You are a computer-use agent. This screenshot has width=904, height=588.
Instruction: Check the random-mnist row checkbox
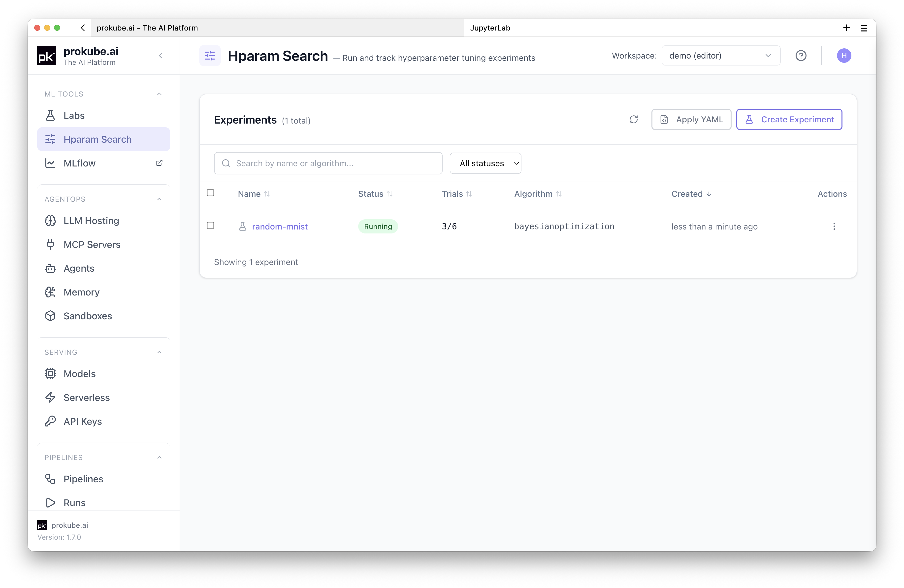210,226
